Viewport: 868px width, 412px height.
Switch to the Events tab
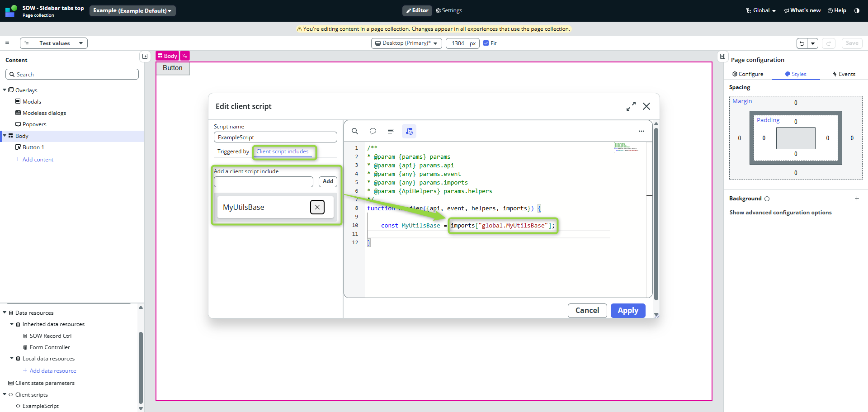tap(844, 74)
